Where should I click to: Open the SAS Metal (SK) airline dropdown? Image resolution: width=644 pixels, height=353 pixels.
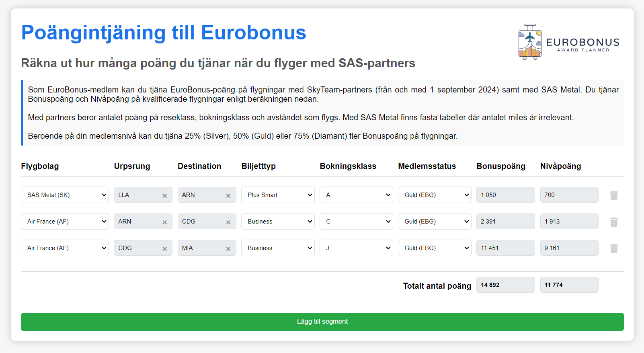tap(65, 195)
